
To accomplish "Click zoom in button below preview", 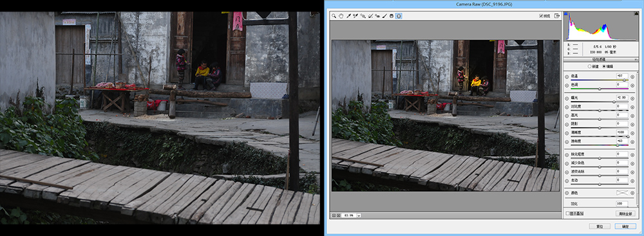I will [x=339, y=215].
